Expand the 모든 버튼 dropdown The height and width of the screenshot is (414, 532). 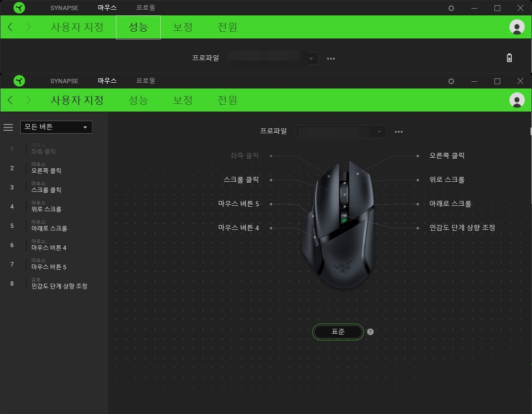click(56, 127)
